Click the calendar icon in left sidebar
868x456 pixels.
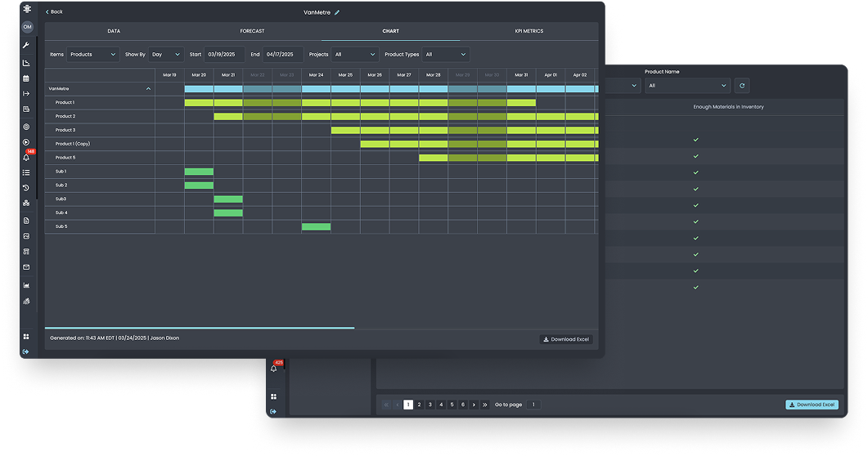point(27,78)
